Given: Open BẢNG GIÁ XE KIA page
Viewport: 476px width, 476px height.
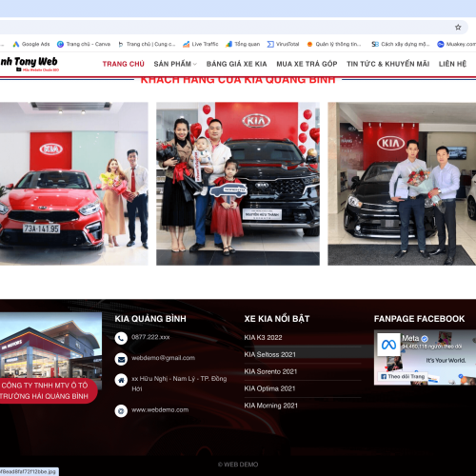Looking at the screenshot, I should 237,64.
